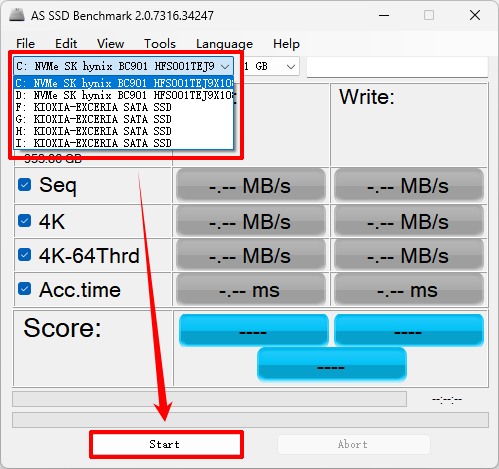Click the Abort button
499x469 pixels.
tap(354, 444)
